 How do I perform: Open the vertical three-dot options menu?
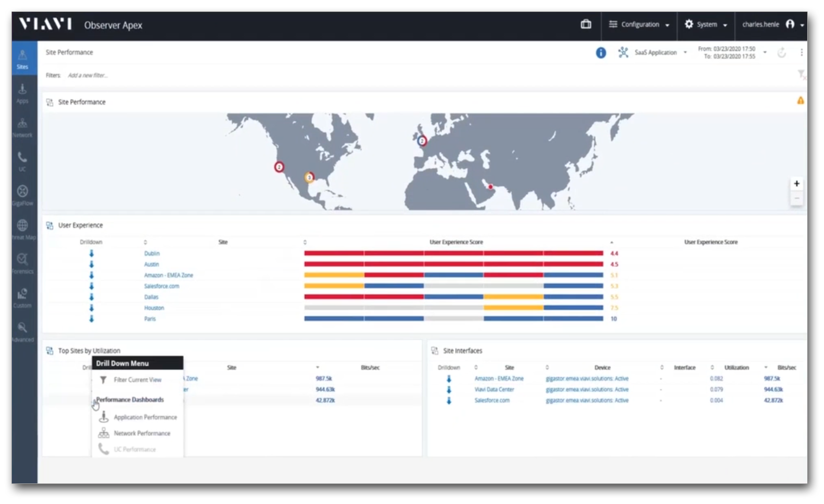(801, 53)
